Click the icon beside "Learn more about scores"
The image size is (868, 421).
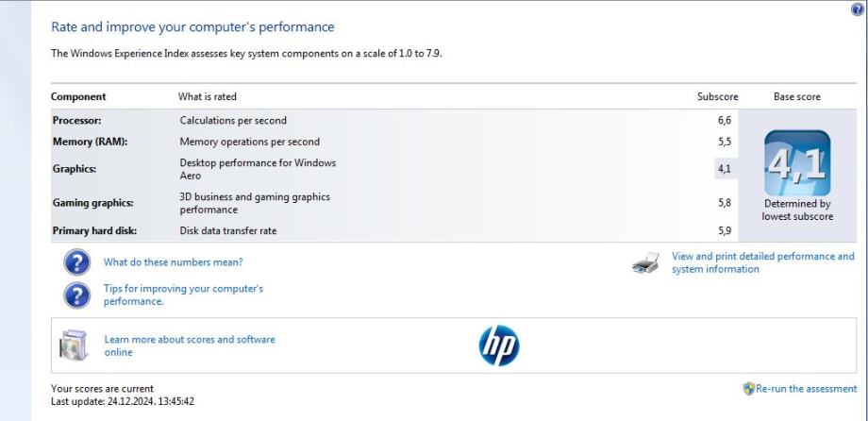[x=73, y=345]
